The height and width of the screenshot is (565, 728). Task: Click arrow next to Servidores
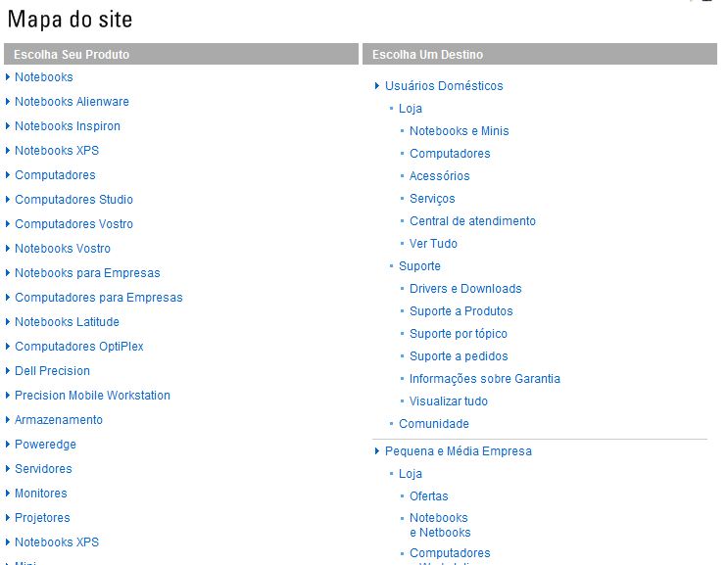pyautogui.click(x=8, y=468)
